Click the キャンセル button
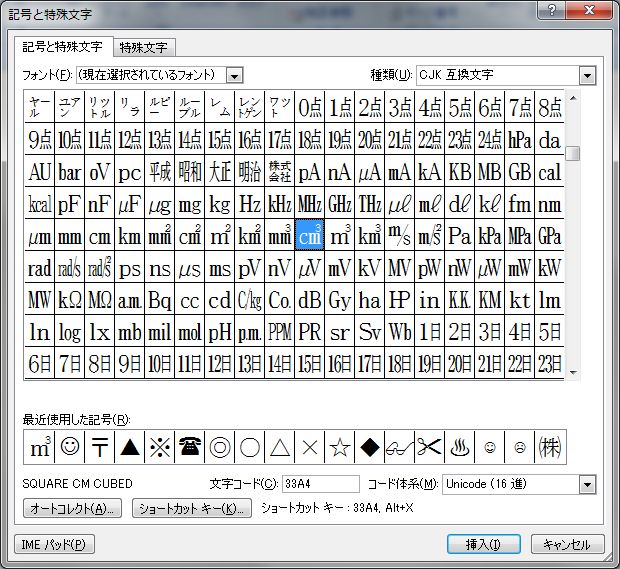Viewport: 620px width, 569px height. point(567,544)
